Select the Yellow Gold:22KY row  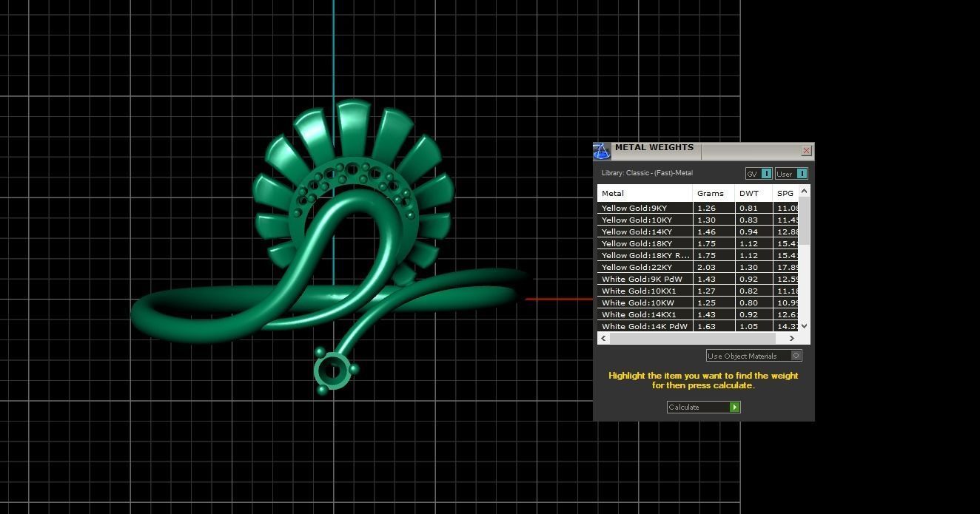[x=698, y=267]
